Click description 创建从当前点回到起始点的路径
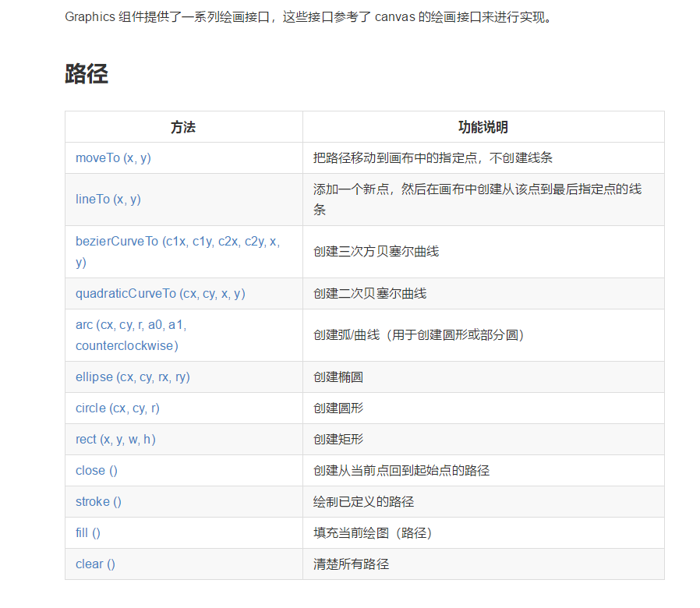 coord(401,471)
